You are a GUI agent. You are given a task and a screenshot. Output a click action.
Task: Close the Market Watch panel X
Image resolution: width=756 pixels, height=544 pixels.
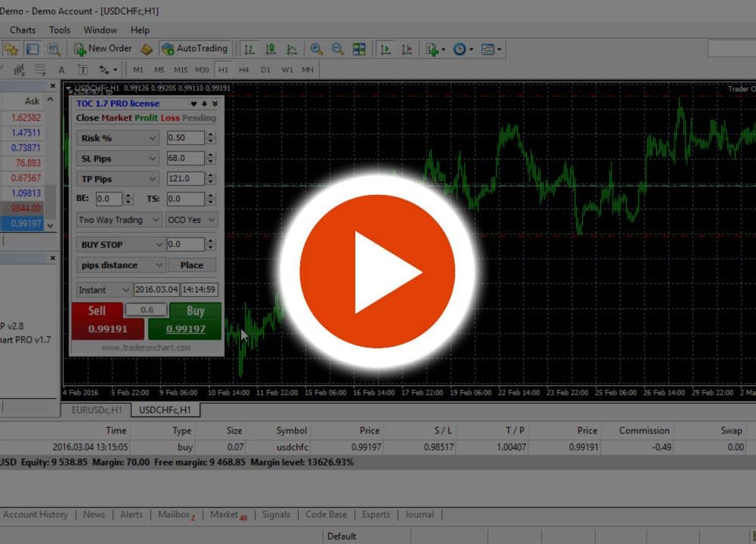pyautogui.click(x=53, y=86)
